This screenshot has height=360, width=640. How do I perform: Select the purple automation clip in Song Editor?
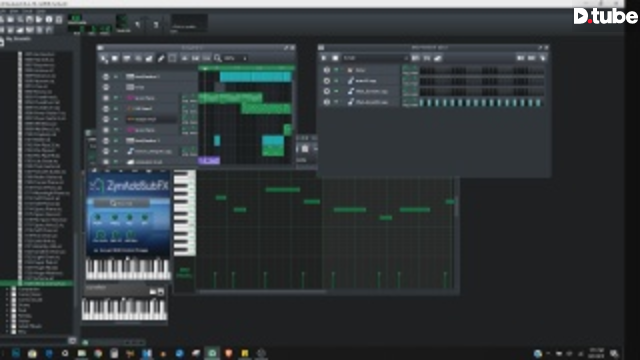pyautogui.click(x=209, y=161)
